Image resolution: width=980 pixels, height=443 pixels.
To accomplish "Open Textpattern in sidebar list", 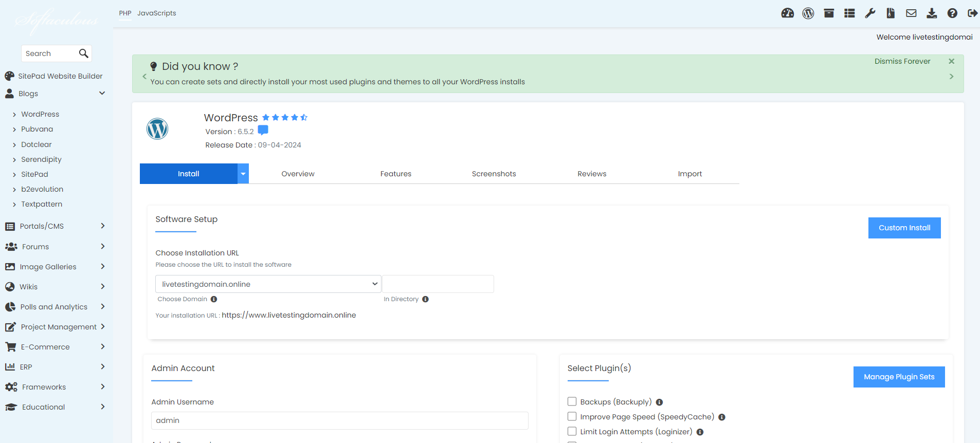I will 42,204.
